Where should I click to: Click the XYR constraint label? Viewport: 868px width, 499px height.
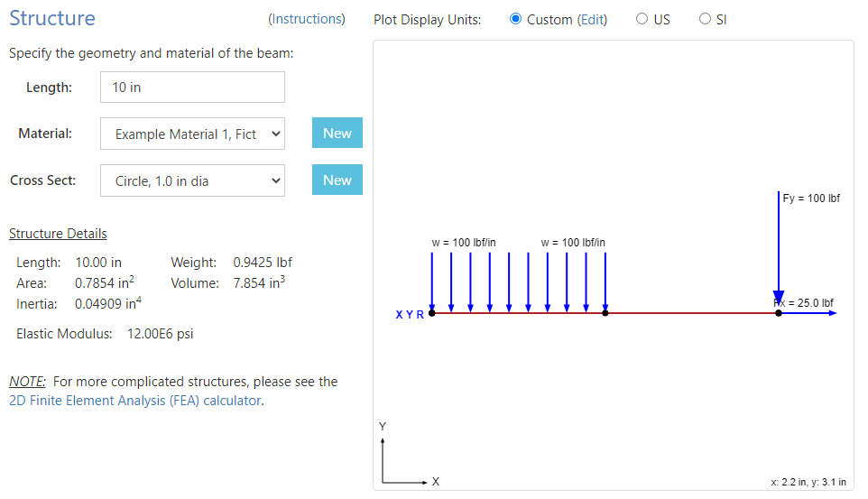point(410,315)
